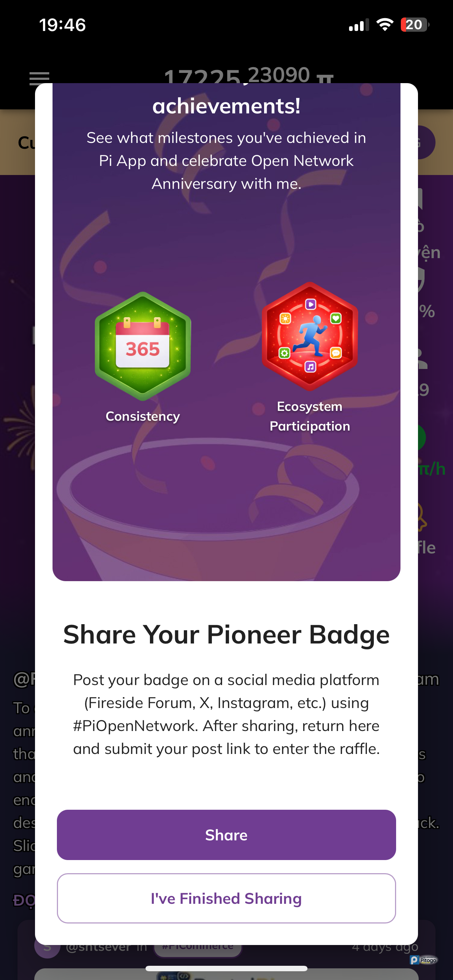The height and width of the screenshot is (980, 453).
Task: Tap the dimmed 4 days ago timestamp
Action: (385, 947)
